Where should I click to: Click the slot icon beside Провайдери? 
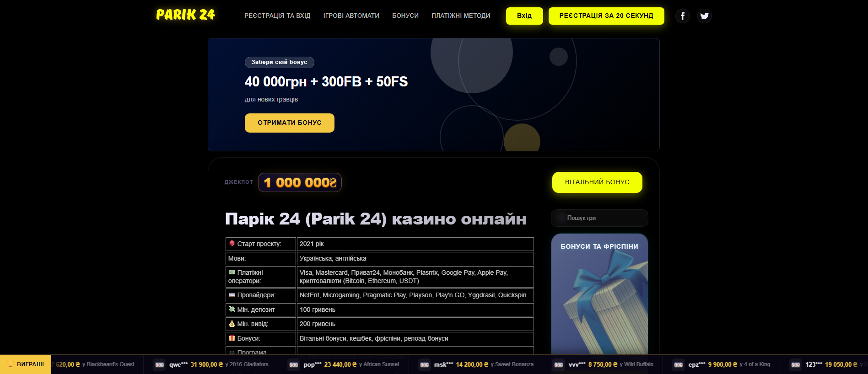[x=232, y=295]
